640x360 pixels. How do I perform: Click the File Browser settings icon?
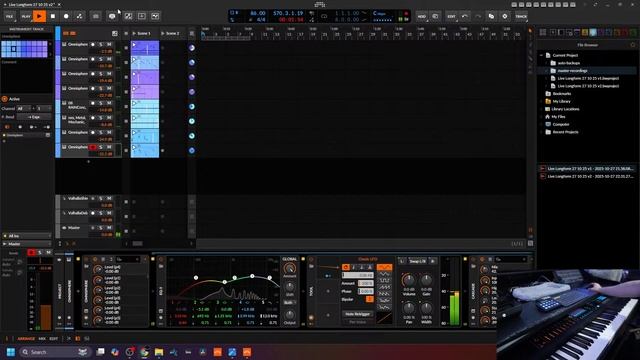pyautogui.click(x=633, y=45)
